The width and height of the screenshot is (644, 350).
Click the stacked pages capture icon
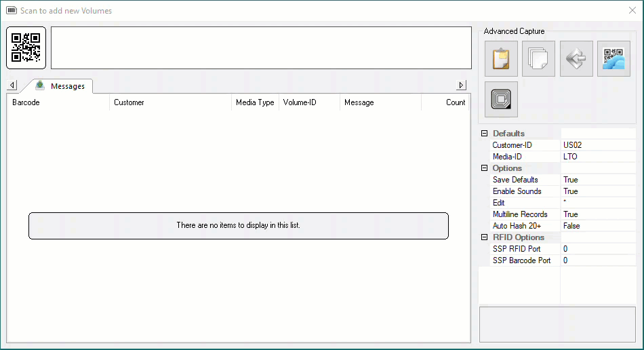538,58
